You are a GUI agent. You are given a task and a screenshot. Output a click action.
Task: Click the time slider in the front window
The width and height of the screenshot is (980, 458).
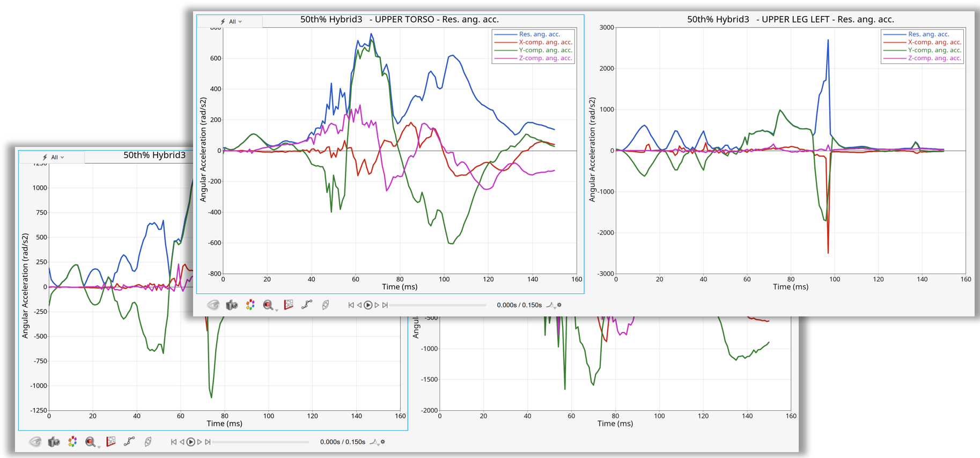coord(438,305)
